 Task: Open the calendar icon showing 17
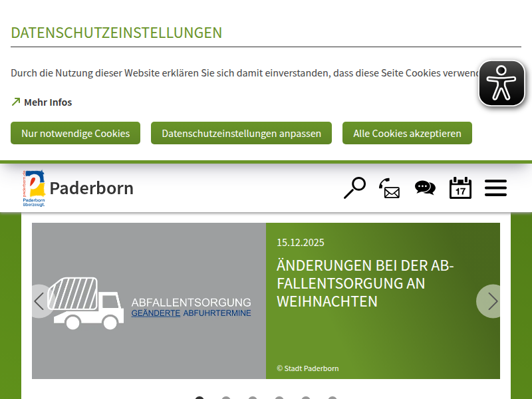[460, 188]
